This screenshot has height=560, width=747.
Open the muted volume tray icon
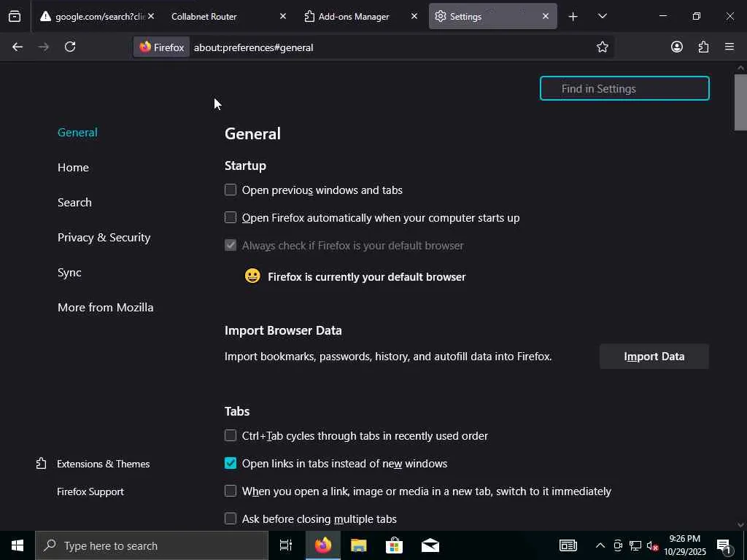(x=652, y=545)
